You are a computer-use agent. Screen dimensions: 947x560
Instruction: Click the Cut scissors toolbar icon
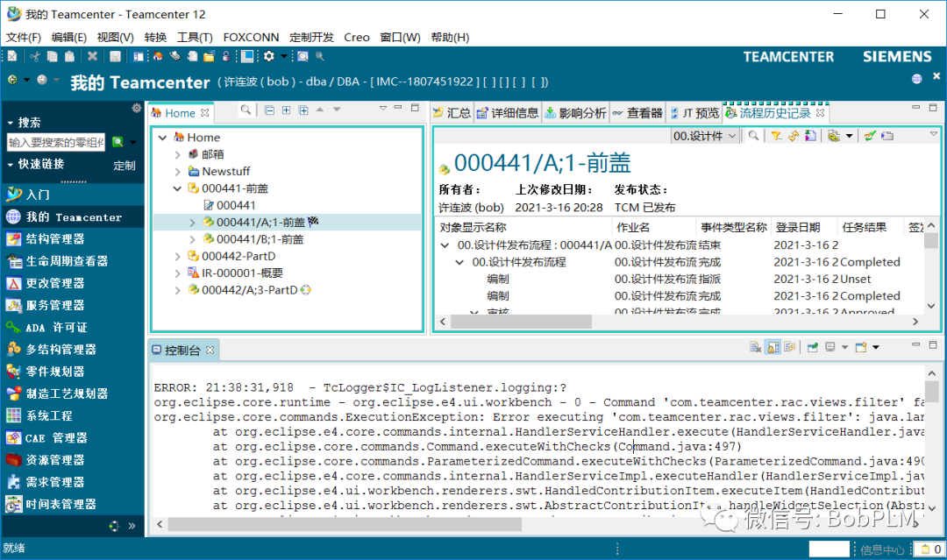(35, 56)
